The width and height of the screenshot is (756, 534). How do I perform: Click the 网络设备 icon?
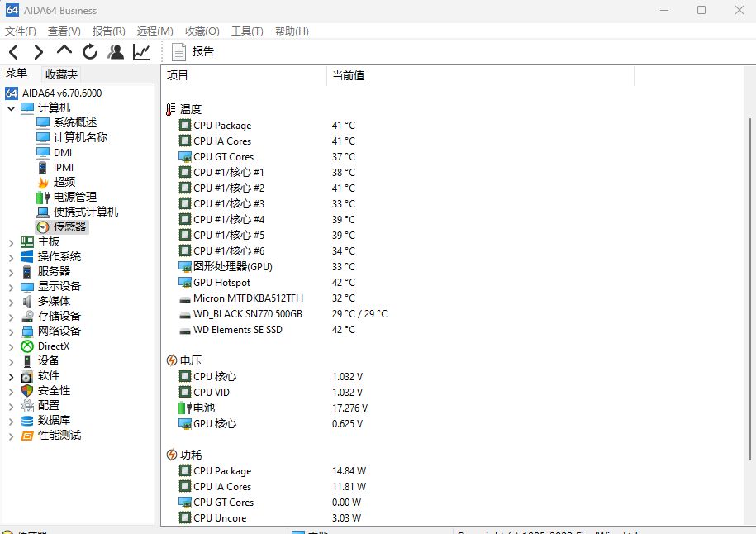[27, 331]
